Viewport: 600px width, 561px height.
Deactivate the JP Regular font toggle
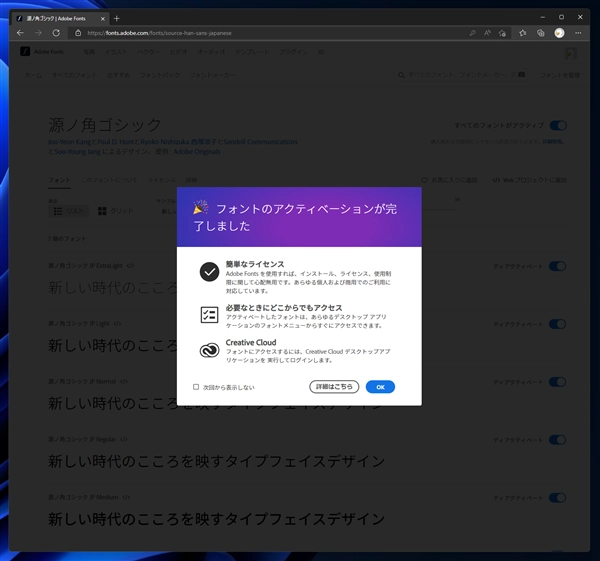click(558, 440)
